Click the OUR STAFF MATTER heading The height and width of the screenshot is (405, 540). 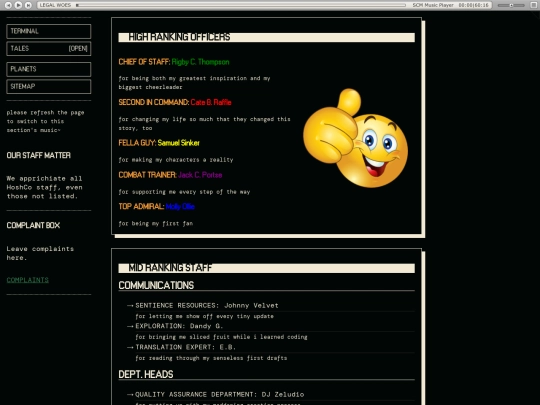(x=39, y=156)
